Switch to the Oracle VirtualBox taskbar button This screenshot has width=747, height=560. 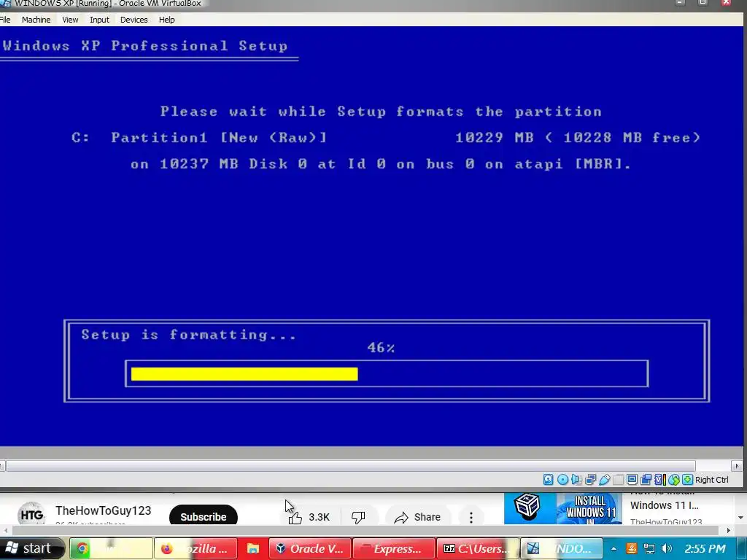(310, 548)
